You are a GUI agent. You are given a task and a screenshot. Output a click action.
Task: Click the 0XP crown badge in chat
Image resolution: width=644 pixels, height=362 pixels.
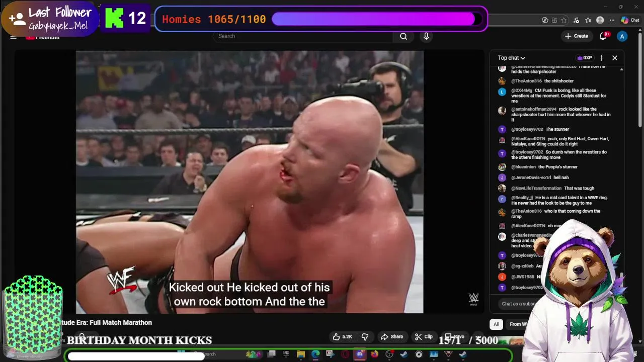[585, 58]
